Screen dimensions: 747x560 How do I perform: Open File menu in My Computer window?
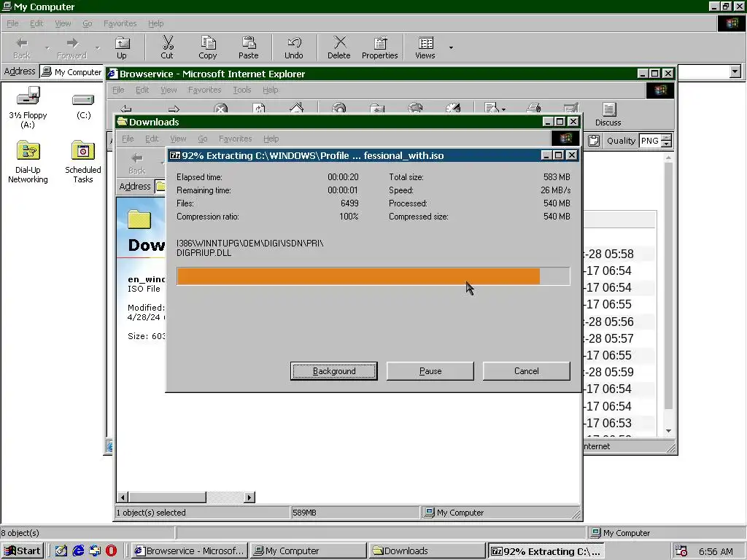12,23
